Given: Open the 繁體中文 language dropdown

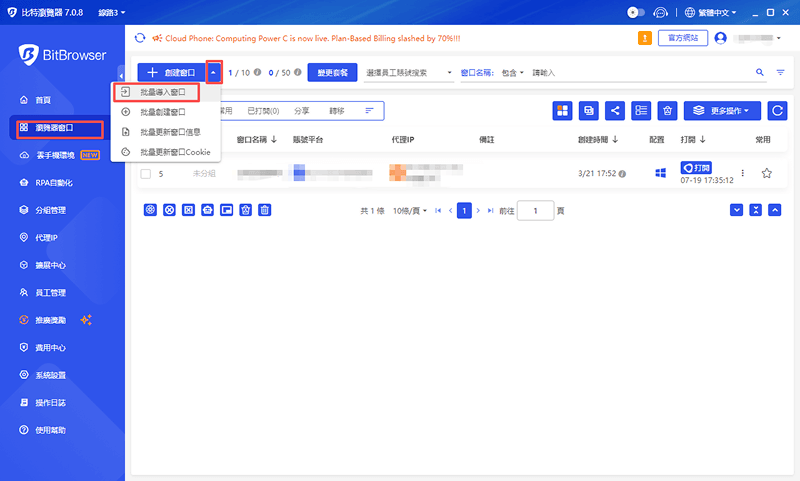Looking at the screenshot, I should click(713, 13).
